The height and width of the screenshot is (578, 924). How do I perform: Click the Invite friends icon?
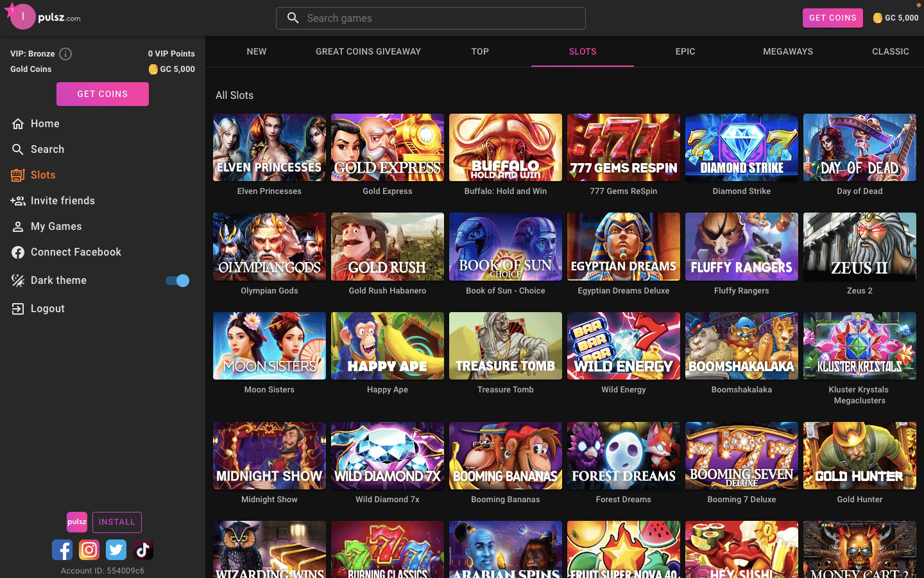17,200
